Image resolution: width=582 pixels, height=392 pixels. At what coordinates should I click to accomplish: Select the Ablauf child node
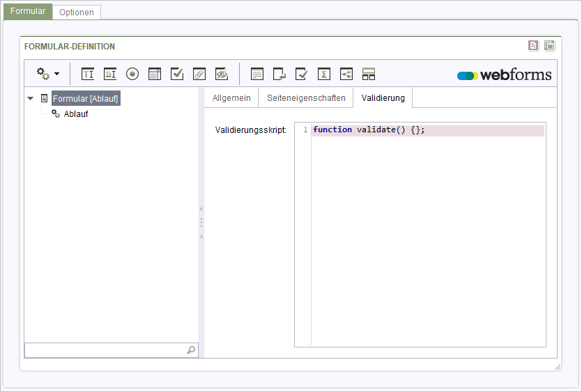76,114
